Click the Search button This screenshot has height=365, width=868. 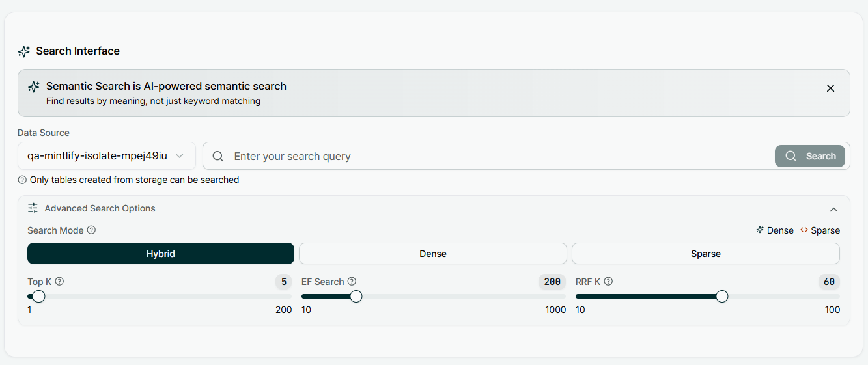[x=810, y=156]
